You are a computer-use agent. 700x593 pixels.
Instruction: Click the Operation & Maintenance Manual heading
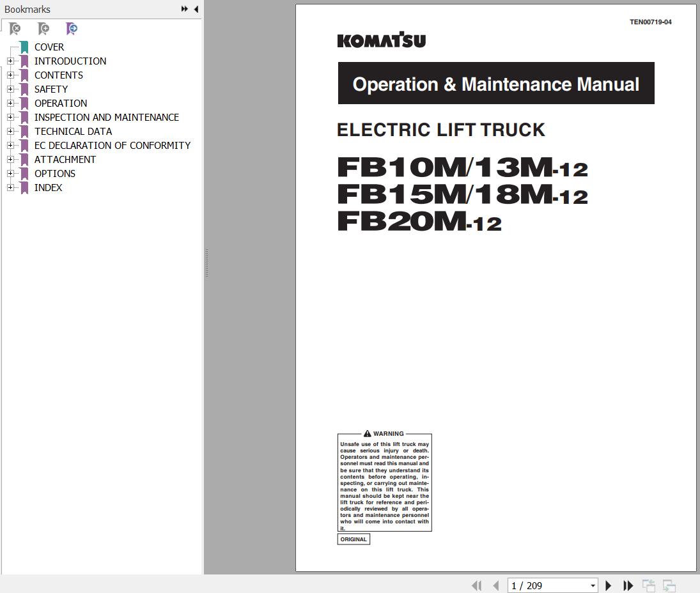pyautogui.click(x=496, y=84)
